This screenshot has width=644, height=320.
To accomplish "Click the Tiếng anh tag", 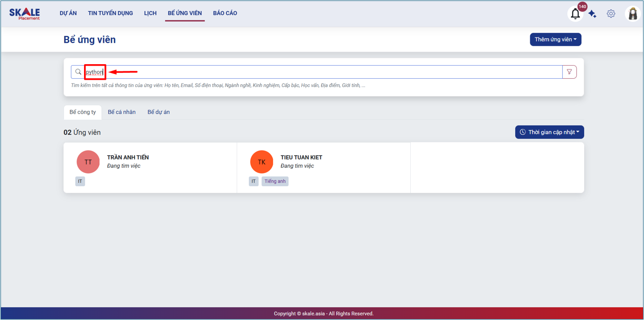I will (x=275, y=181).
